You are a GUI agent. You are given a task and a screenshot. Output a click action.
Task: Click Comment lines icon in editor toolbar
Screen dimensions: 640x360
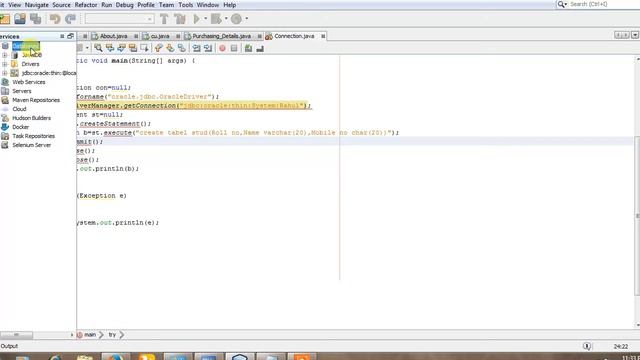pyautogui.click(x=248, y=48)
